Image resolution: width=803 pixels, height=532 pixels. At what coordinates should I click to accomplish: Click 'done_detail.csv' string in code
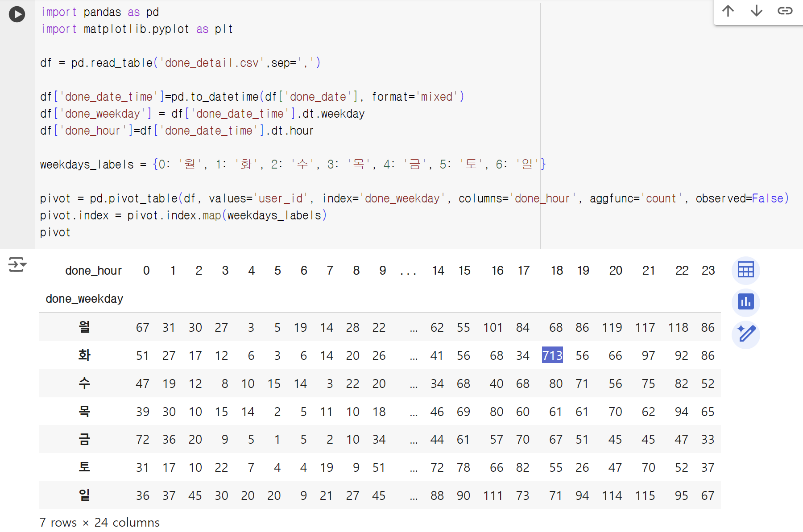point(211,63)
